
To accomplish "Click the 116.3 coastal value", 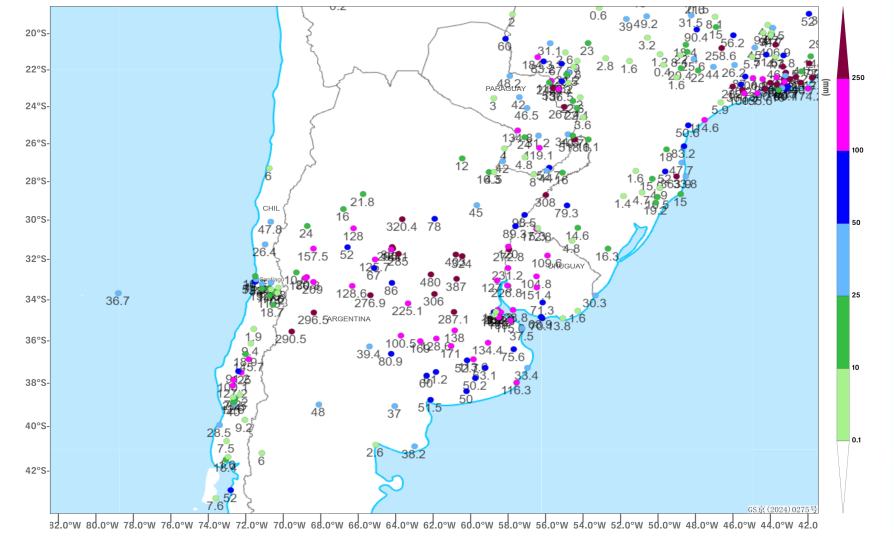I will pos(516,391).
